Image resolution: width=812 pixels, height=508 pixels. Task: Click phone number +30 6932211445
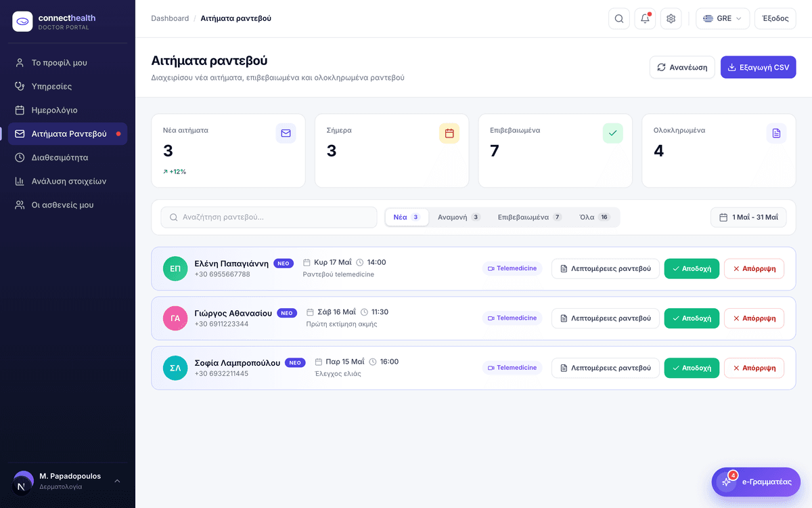click(221, 373)
